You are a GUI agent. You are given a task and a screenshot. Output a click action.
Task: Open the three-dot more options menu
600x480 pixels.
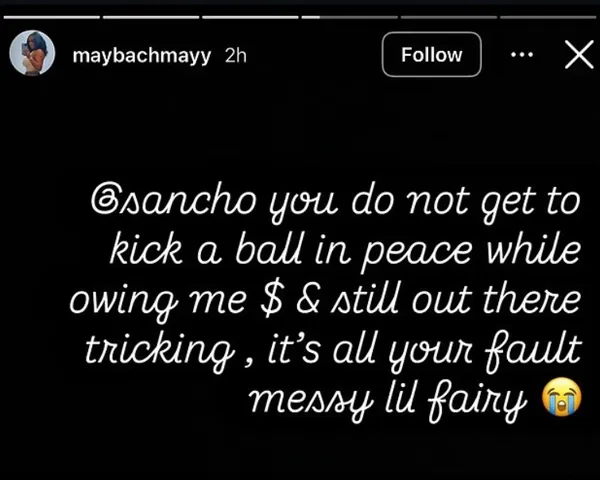[x=522, y=55]
